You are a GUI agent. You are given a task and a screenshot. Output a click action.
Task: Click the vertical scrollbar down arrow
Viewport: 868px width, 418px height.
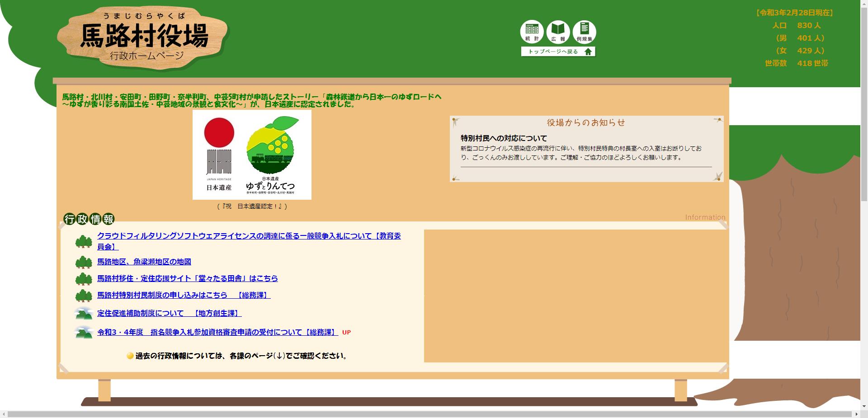[x=863, y=406]
